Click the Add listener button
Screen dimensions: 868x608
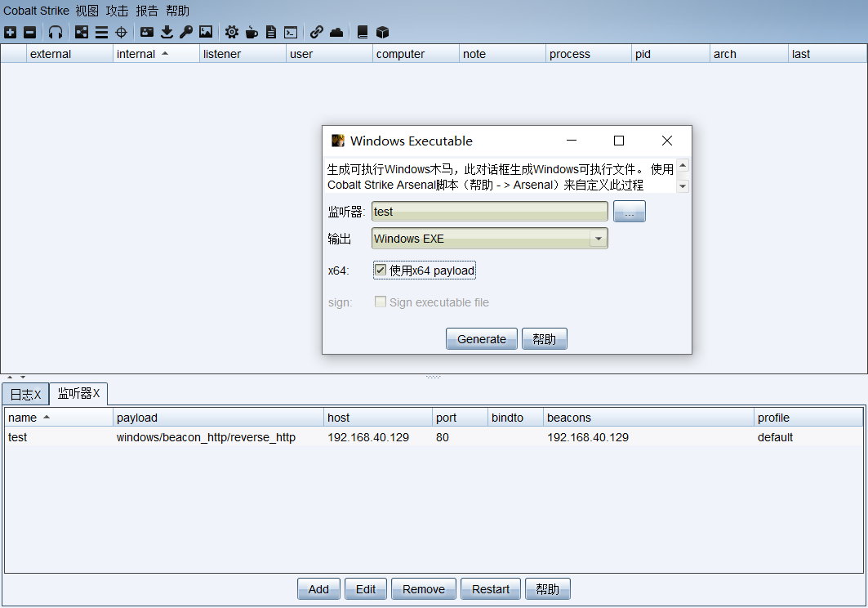click(318, 588)
